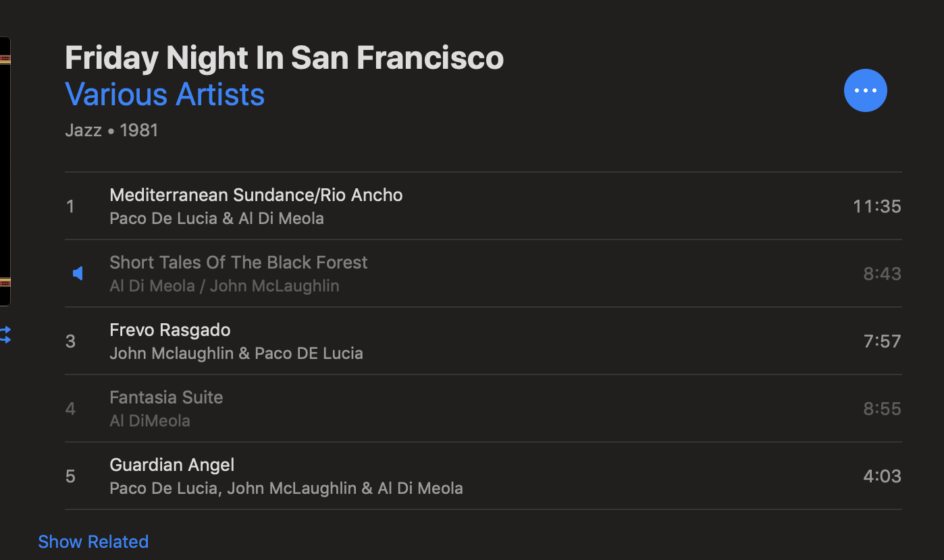Click the album title Friday Night In San Francisco
The image size is (944, 560).
click(284, 57)
